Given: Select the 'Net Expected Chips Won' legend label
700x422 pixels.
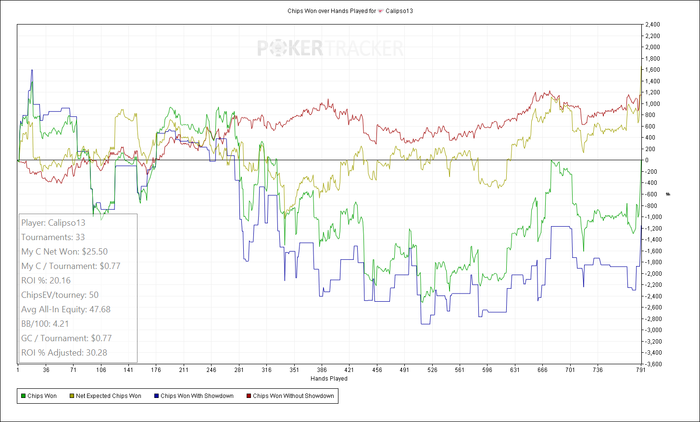Looking at the screenshot, I should (108, 396).
